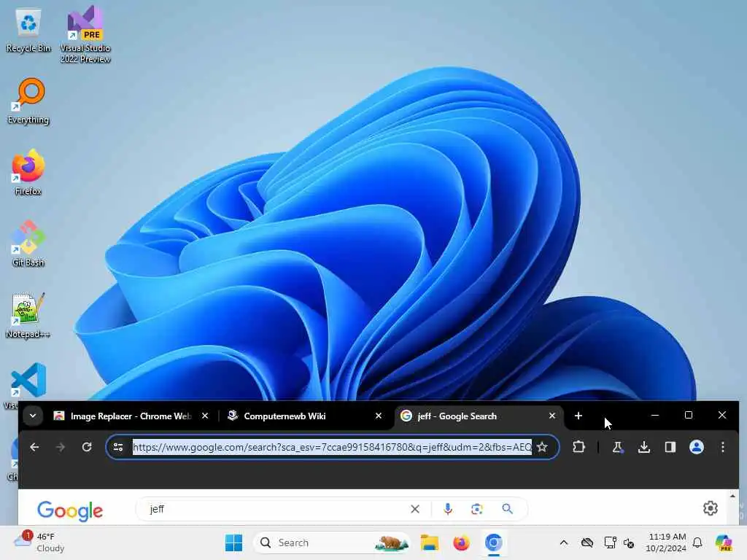This screenshot has width=747, height=560.
Task: Click Chrome's back navigation arrow
Action: (x=34, y=447)
